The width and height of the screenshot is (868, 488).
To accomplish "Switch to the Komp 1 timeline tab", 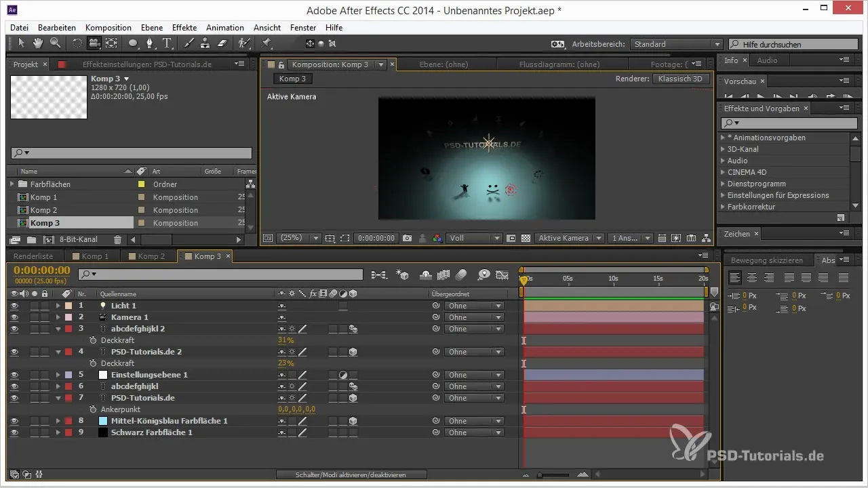I will click(95, 256).
